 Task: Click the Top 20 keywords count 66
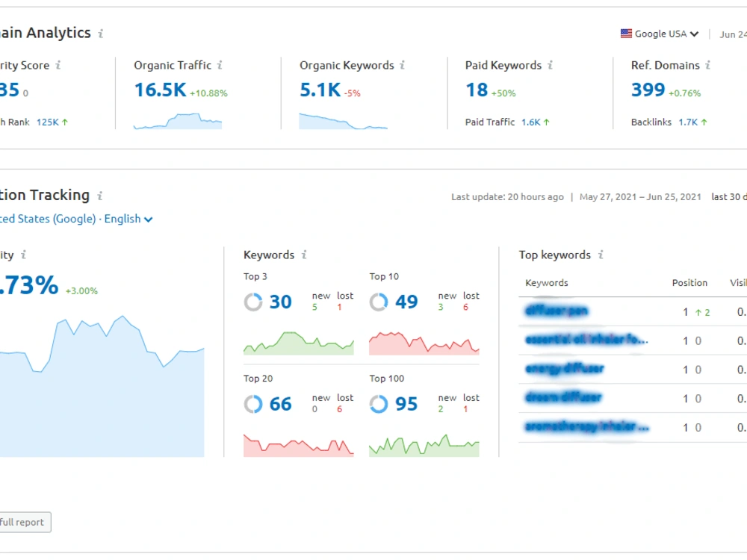tap(281, 404)
